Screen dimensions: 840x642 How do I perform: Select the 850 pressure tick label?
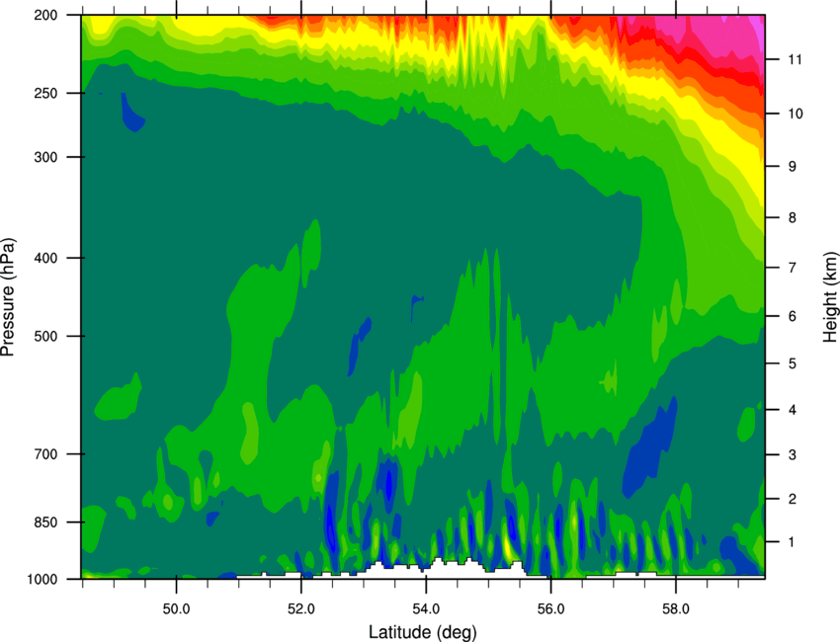coord(46,522)
